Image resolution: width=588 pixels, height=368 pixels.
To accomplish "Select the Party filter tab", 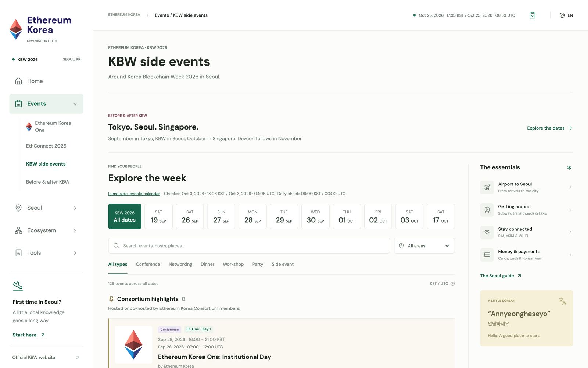I will pos(258,264).
